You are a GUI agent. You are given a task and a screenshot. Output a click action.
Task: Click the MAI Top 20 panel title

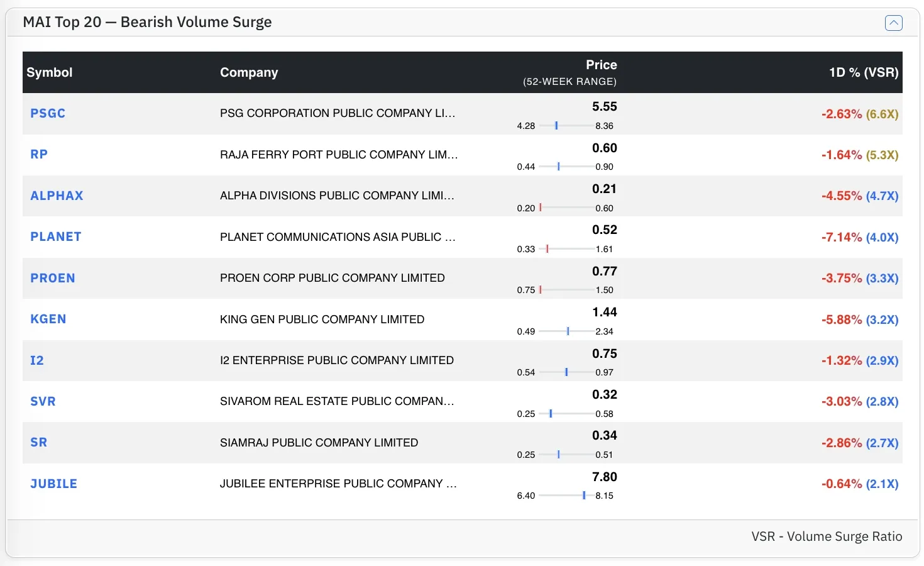(147, 22)
